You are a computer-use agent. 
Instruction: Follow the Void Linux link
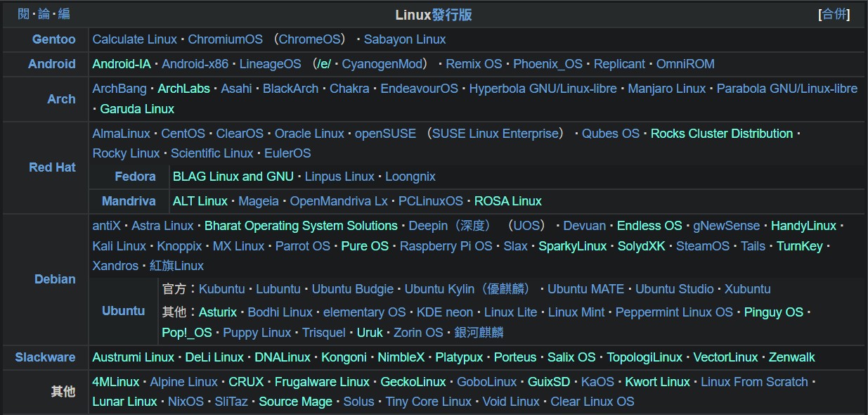tap(511, 402)
